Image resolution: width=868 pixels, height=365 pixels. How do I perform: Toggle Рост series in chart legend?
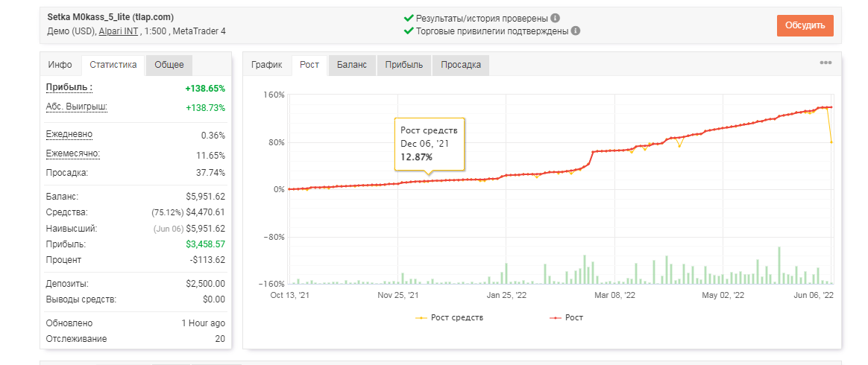566,317
